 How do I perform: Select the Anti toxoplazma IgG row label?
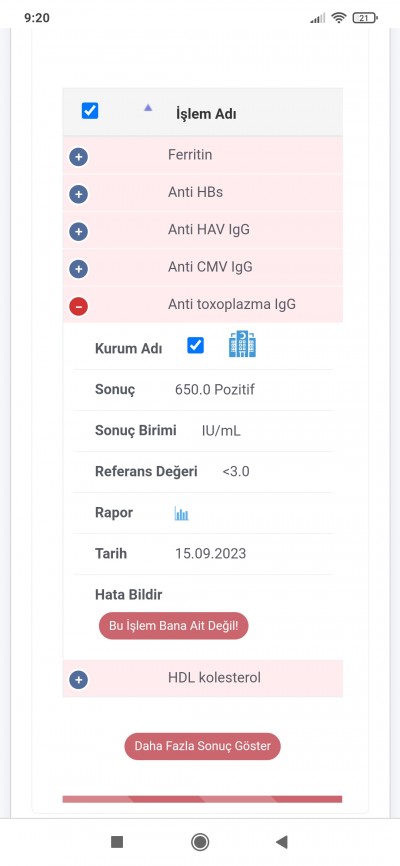coord(231,304)
